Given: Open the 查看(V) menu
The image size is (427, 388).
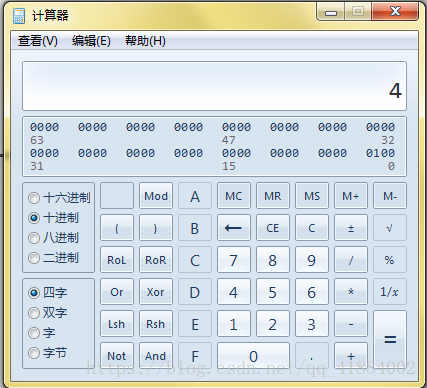Looking at the screenshot, I should coord(38,41).
